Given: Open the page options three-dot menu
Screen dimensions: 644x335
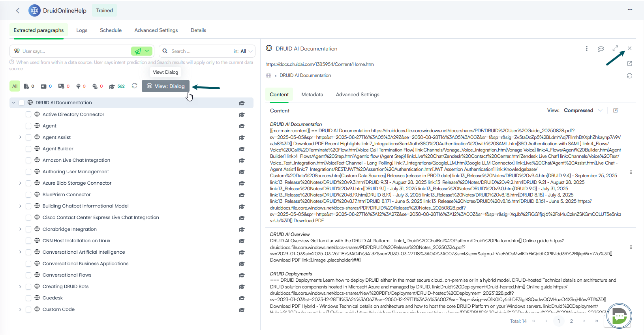Looking at the screenshot, I should point(630,10).
